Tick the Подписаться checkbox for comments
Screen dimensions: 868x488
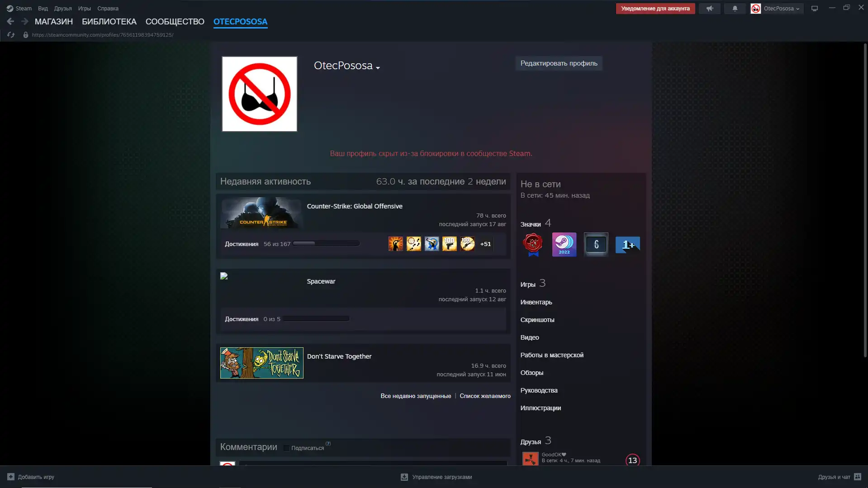click(x=286, y=448)
